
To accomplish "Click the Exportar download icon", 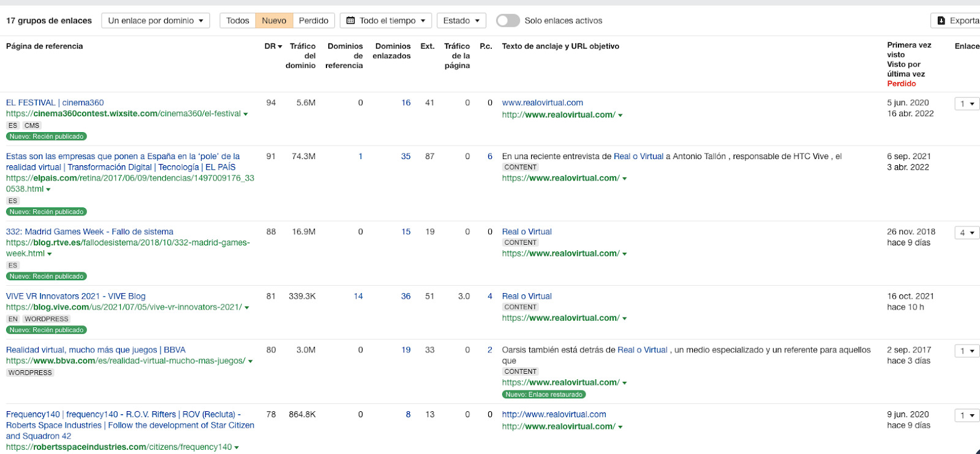I will 941,20.
